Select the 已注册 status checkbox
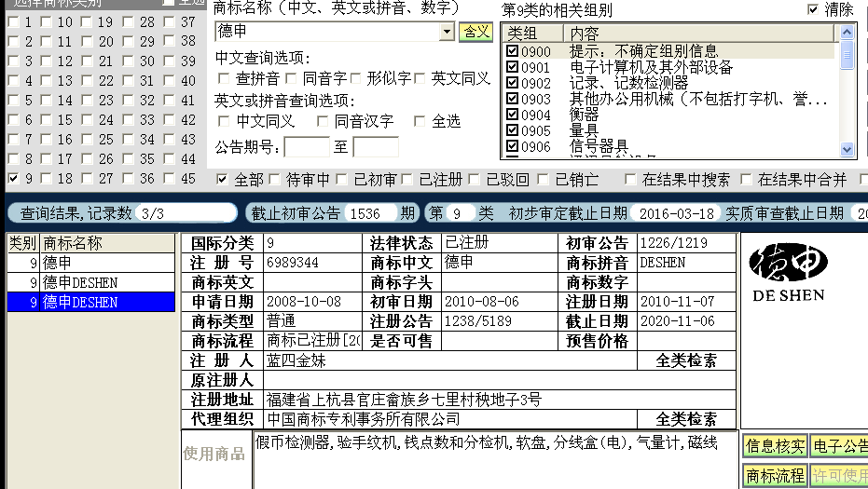868x489 pixels. (407, 179)
